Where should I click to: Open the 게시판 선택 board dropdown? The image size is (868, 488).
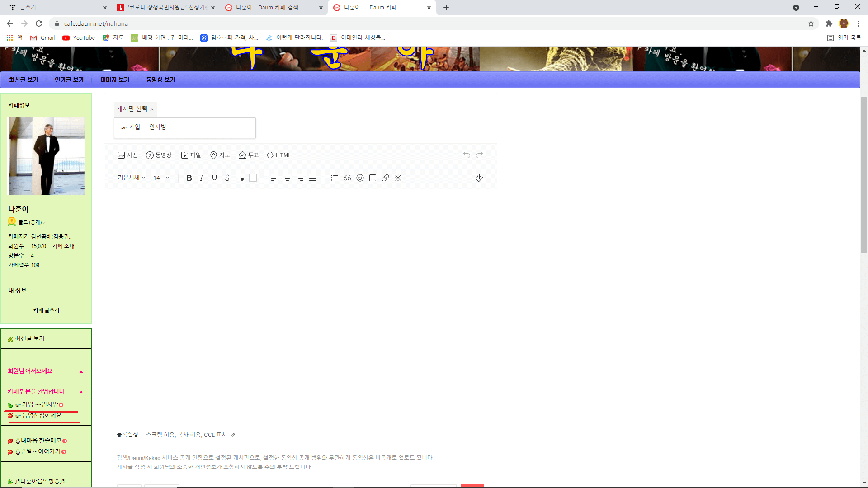click(x=134, y=108)
